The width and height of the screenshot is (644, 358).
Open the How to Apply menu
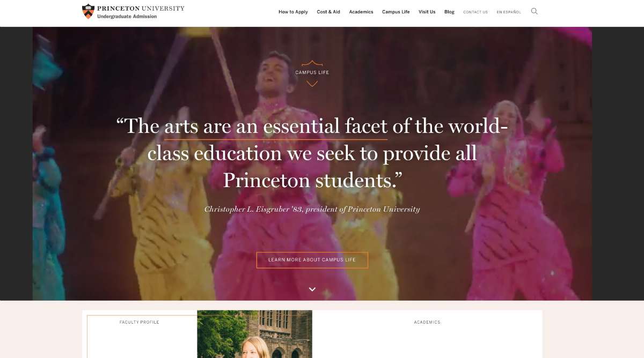click(x=293, y=12)
